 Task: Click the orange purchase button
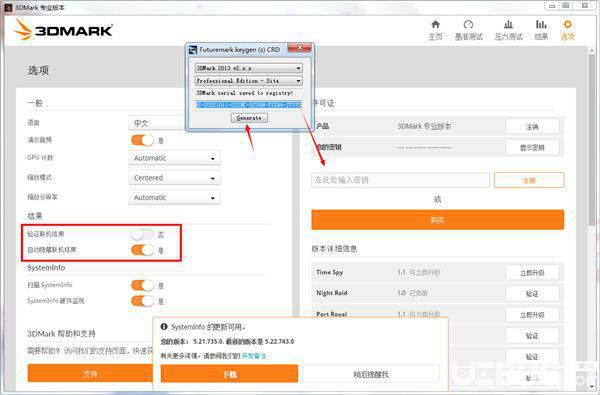[x=438, y=220]
